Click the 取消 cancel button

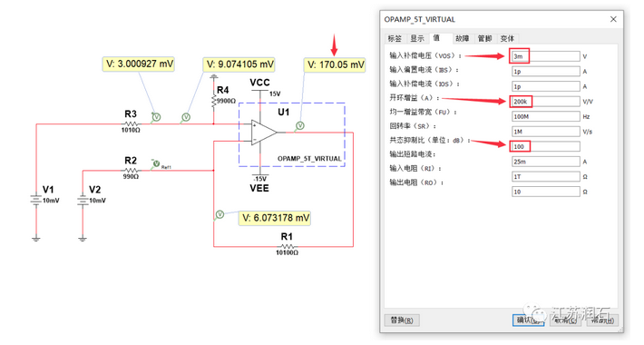click(566, 320)
